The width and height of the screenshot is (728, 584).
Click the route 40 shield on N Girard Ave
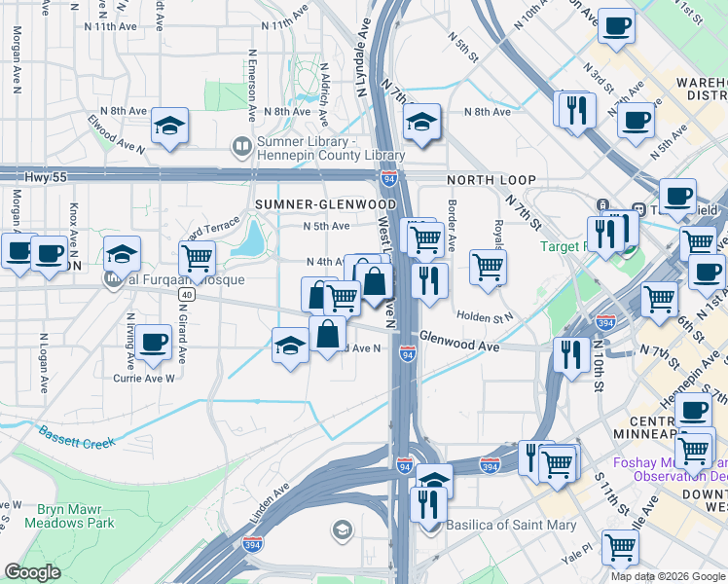(187, 294)
